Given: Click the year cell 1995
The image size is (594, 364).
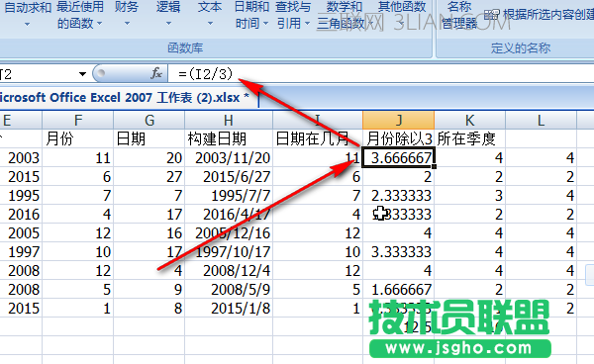Looking at the screenshot, I should [21, 195].
